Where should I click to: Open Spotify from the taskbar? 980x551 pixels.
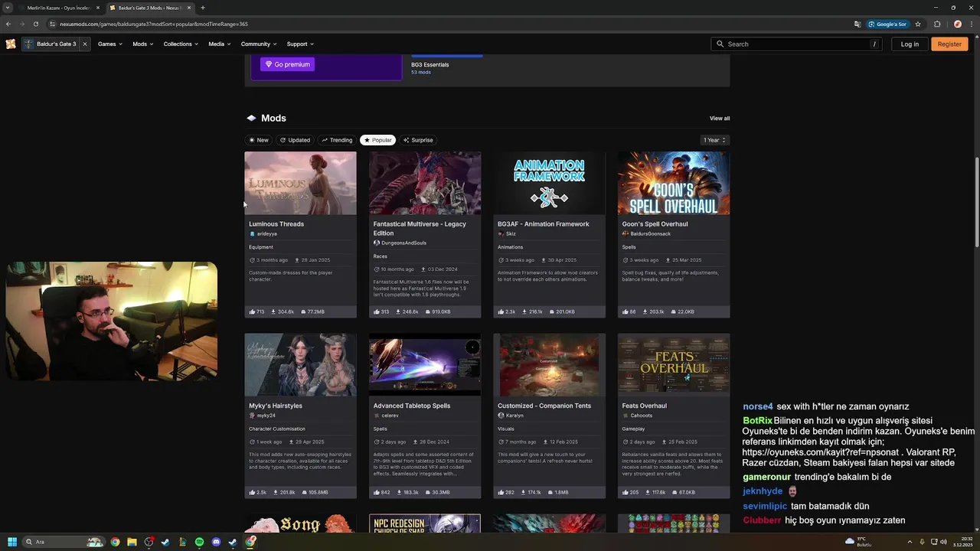pos(199,542)
